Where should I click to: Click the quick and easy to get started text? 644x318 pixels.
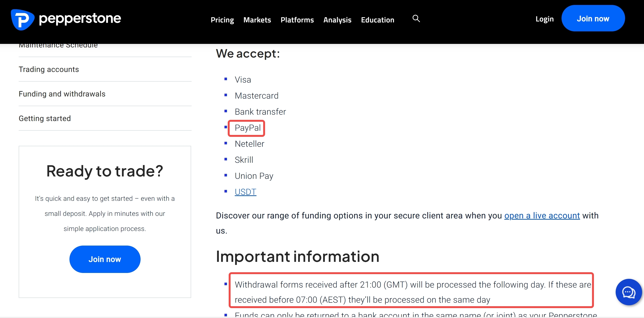105,214
